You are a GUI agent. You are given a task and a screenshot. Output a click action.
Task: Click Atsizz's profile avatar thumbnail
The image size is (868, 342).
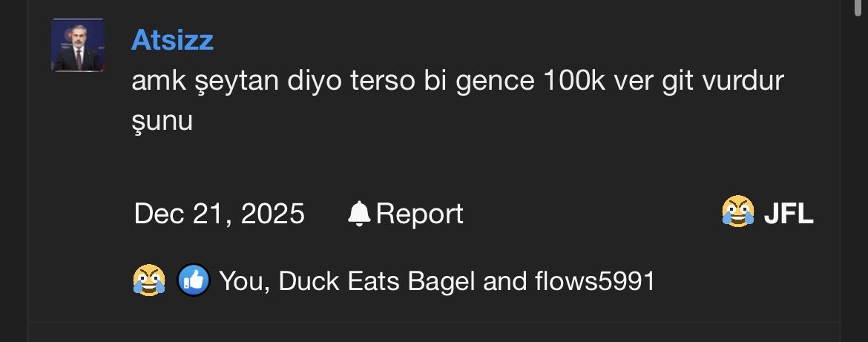click(77, 45)
